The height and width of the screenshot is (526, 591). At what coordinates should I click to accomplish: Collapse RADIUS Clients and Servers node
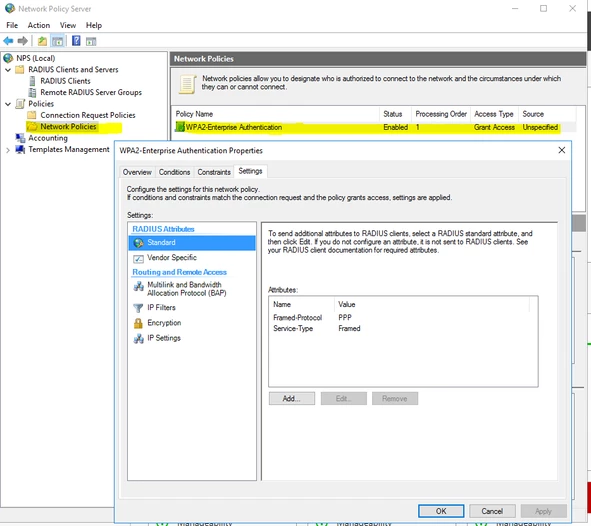click(x=8, y=70)
